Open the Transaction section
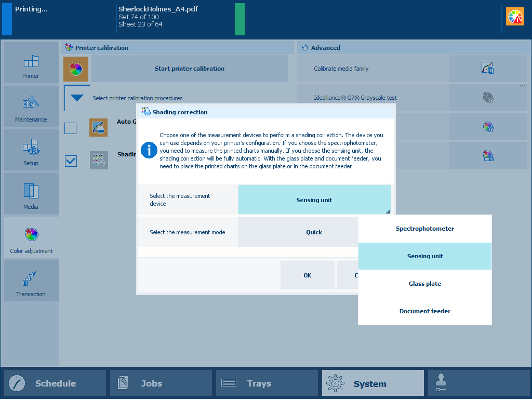Image resolution: width=532 pixels, height=399 pixels. (31, 281)
